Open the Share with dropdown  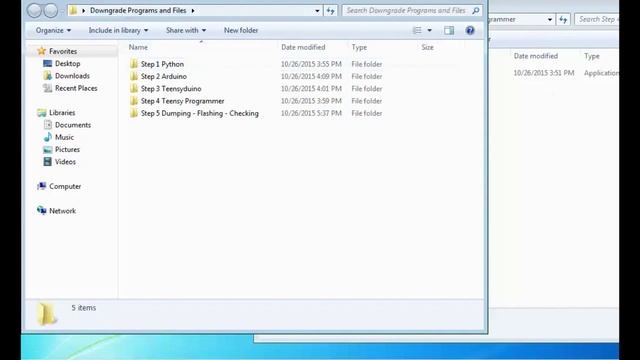click(x=186, y=30)
